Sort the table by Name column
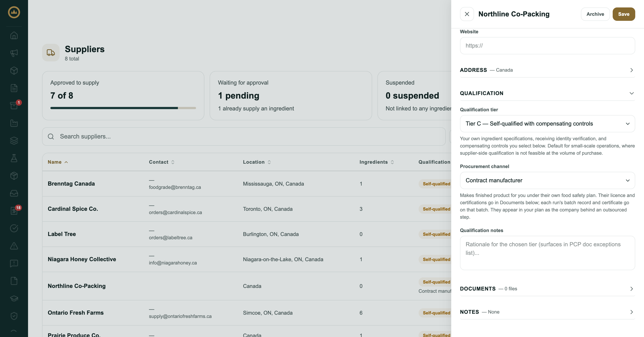 coord(58,162)
